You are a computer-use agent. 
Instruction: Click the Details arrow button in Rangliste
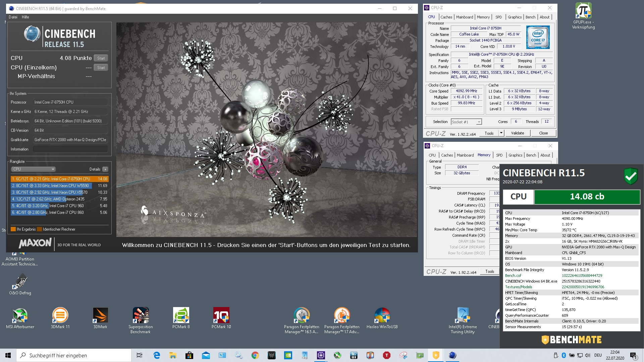coord(105,169)
